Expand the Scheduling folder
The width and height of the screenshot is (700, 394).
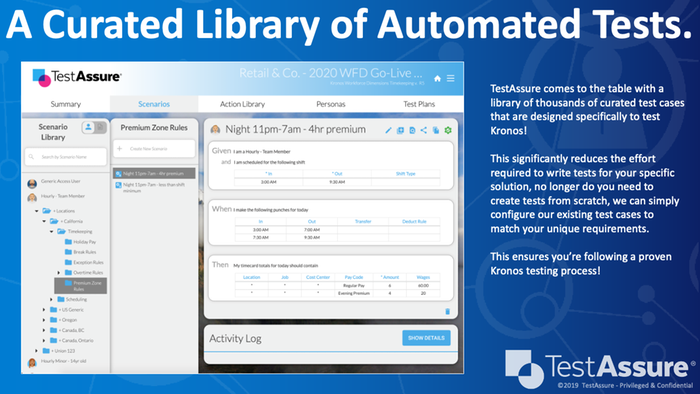(51, 299)
